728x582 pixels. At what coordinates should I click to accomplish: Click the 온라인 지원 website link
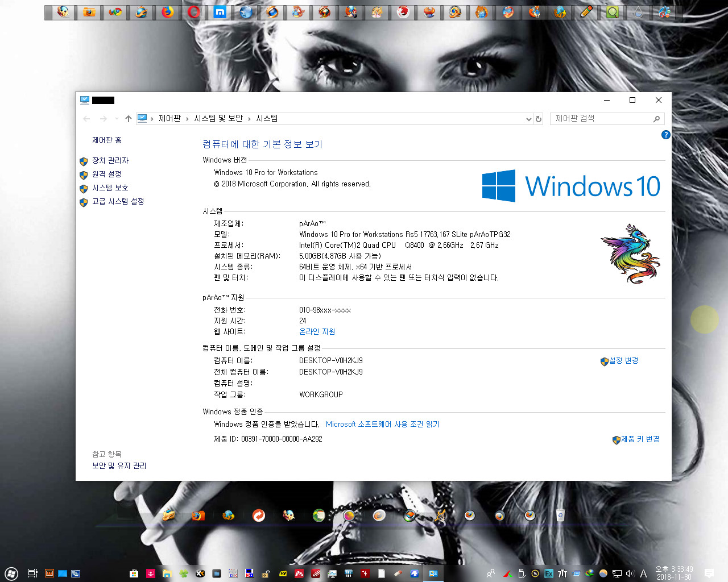pyautogui.click(x=317, y=332)
